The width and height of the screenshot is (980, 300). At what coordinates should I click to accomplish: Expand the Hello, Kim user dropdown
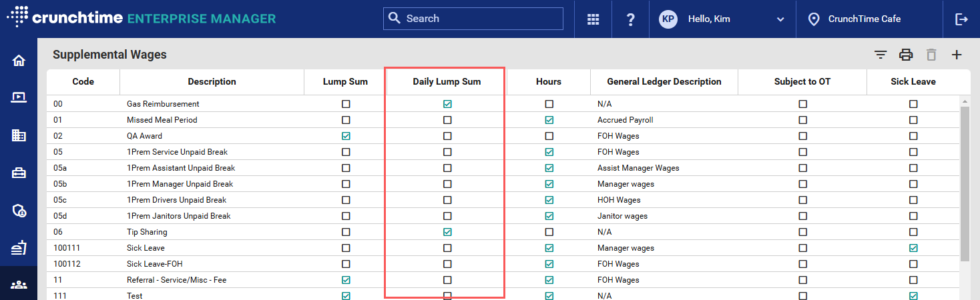click(x=780, y=19)
